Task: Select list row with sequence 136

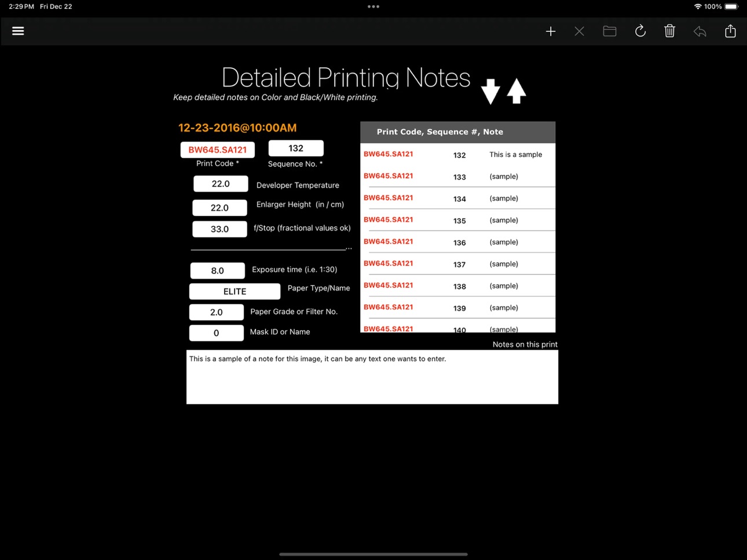Action: click(x=458, y=242)
